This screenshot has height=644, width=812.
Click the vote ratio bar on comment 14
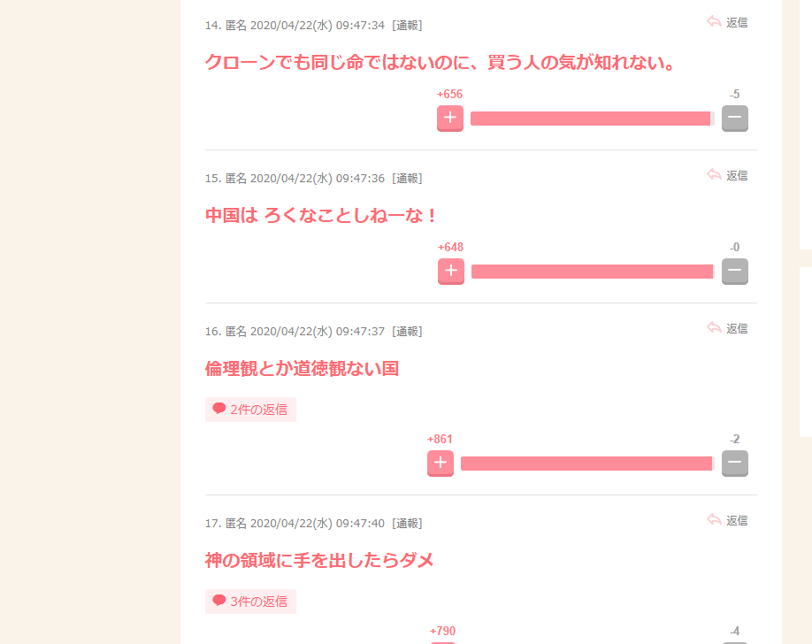coord(593,119)
